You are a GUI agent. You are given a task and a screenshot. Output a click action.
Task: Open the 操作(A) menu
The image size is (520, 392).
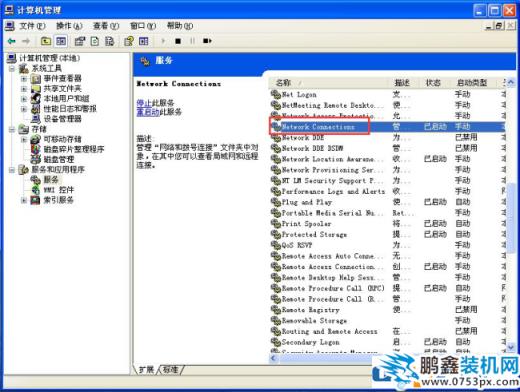click(x=69, y=26)
